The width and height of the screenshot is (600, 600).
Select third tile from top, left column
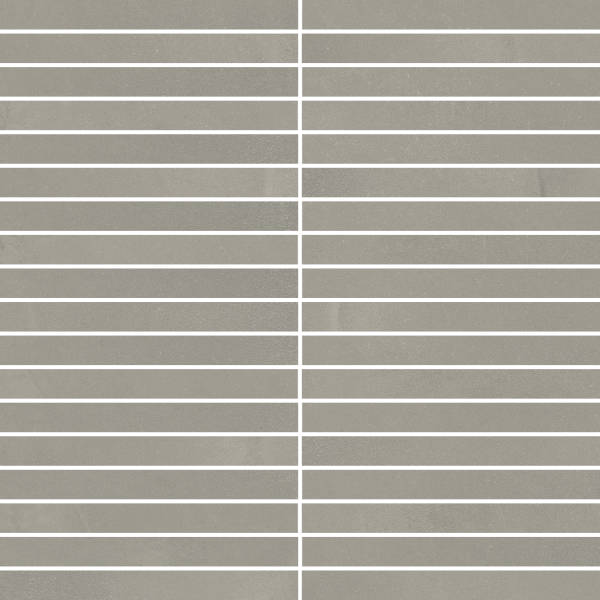click(150, 82)
